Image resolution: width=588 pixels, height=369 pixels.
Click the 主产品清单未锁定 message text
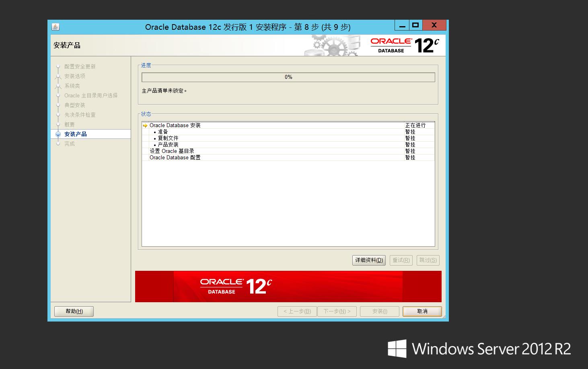[x=164, y=91]
